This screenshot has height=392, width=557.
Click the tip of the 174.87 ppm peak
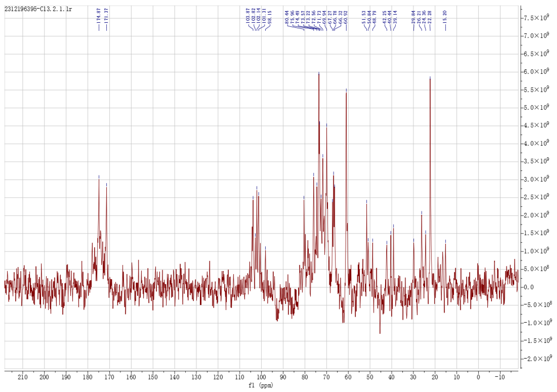pyautogui.click(x=99, y=180)
